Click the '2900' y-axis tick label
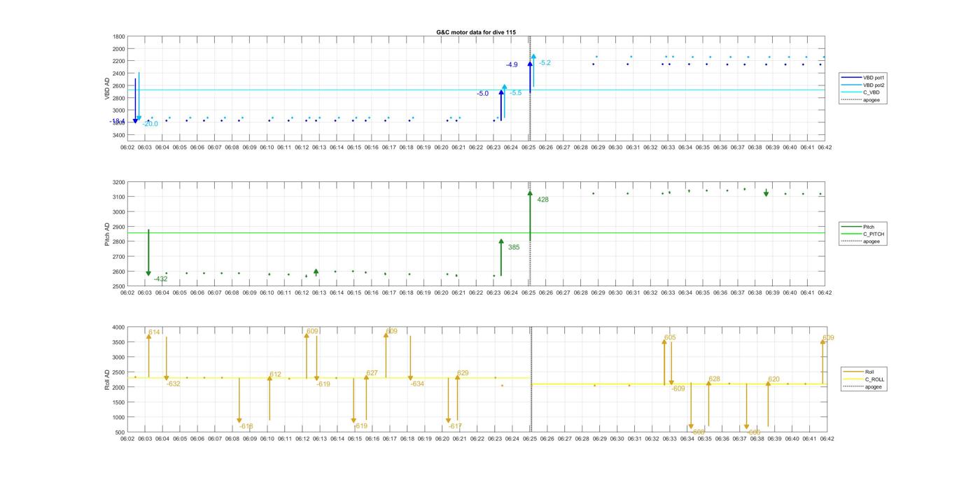 [119, 227]
